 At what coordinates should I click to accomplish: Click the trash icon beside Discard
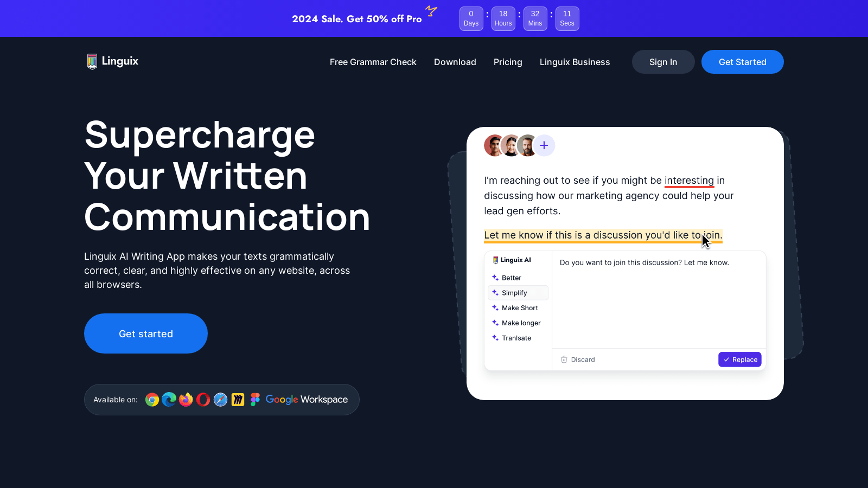coord(564,359)
